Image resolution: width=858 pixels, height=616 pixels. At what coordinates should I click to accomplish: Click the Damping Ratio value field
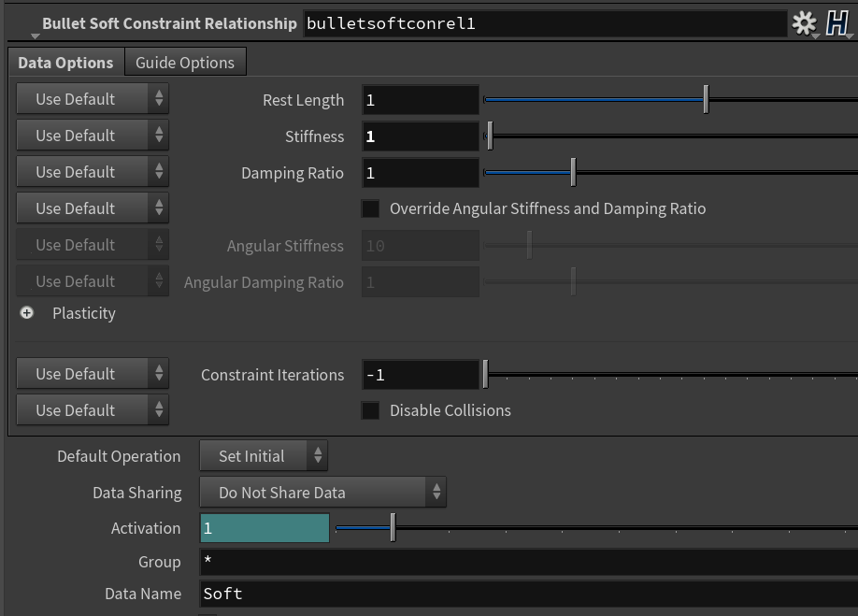pyautogui.click(x=421, y=173)
